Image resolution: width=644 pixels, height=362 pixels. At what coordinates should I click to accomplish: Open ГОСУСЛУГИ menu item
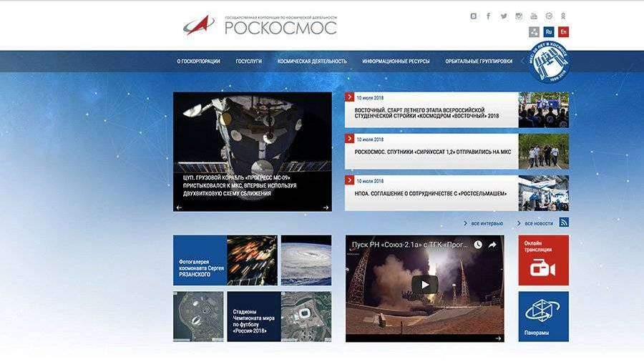(248, 61)
